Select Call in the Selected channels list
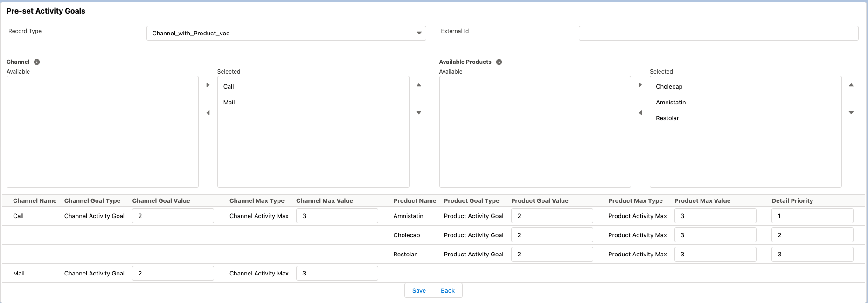This screenshot has height=303, width=868. tap(229, 87)
